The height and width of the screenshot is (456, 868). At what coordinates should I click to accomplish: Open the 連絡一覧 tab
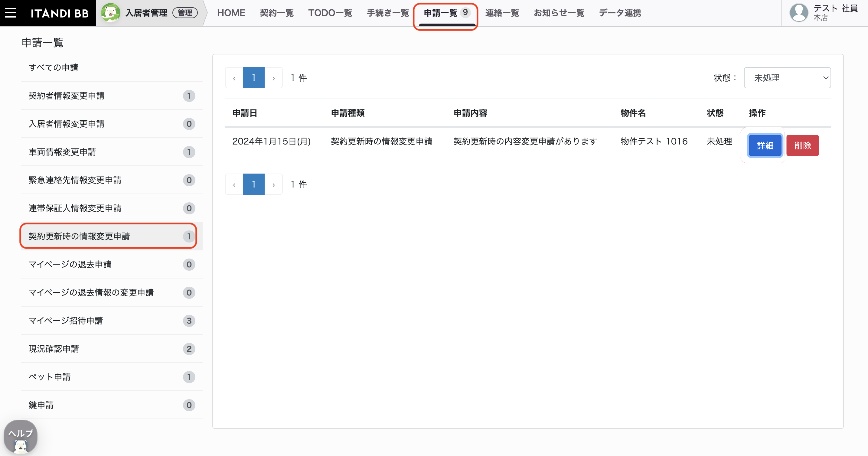tap(502, 13)
